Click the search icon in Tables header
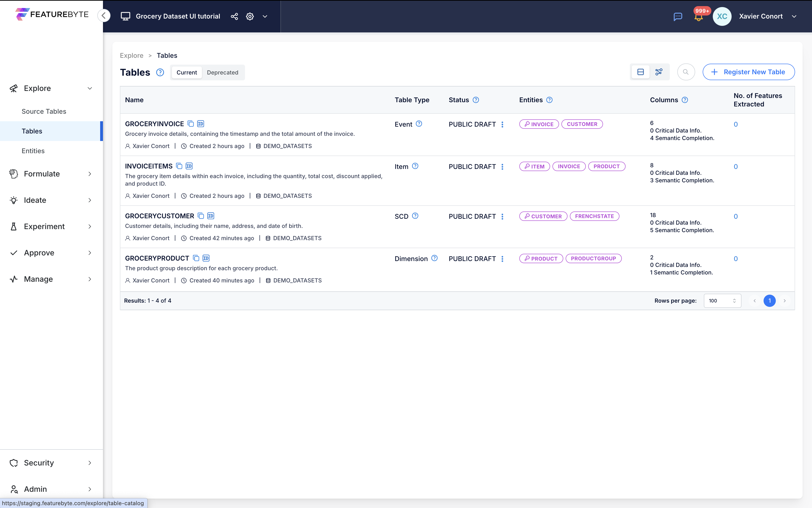Image resolution: width=812 pixels, height=508 pixels. click(685, 71)
